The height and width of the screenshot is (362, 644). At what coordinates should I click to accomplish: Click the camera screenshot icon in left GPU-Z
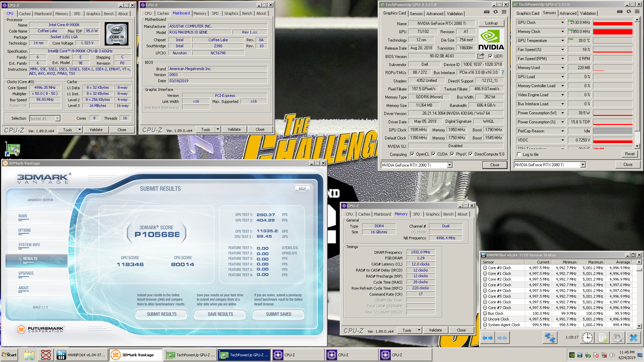click(x=486, y=12)
